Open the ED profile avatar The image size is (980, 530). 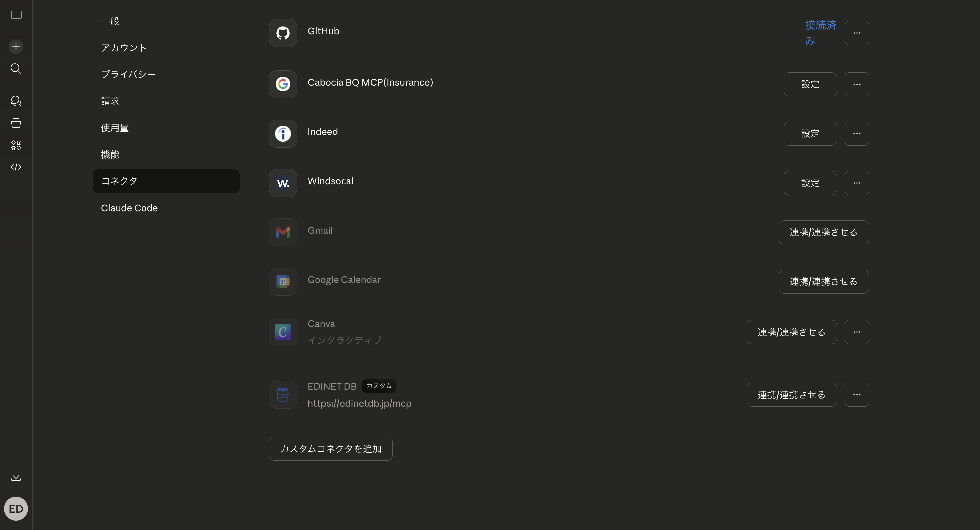(x=16, y=508)
